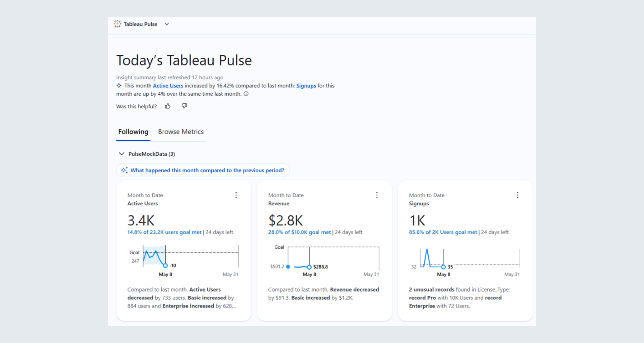Viewport: 644px width, 343px height.
Task: Collapse the PulseMockData (3) group
Action: [x=121, y=154]
